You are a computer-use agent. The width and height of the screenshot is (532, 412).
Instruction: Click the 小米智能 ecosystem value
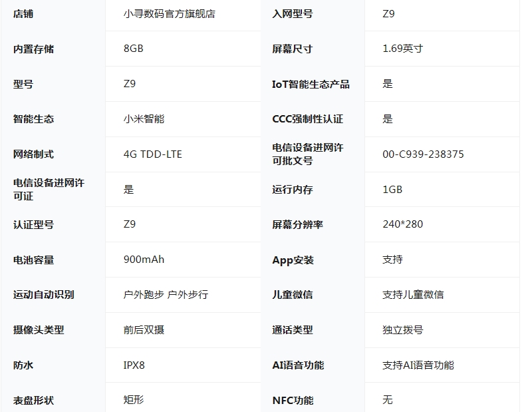144,119
